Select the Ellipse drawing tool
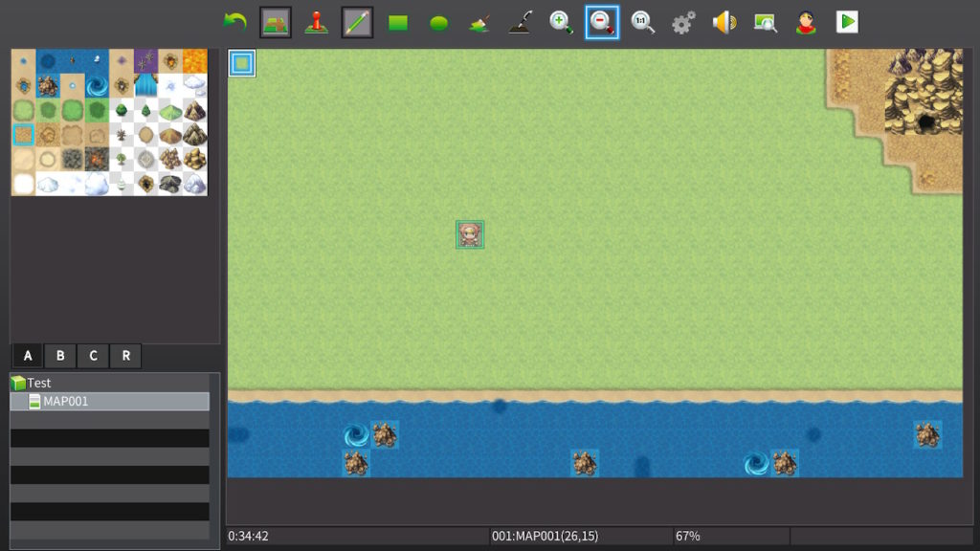The width and height of the screenshot is (980, 551). [438, 22]
